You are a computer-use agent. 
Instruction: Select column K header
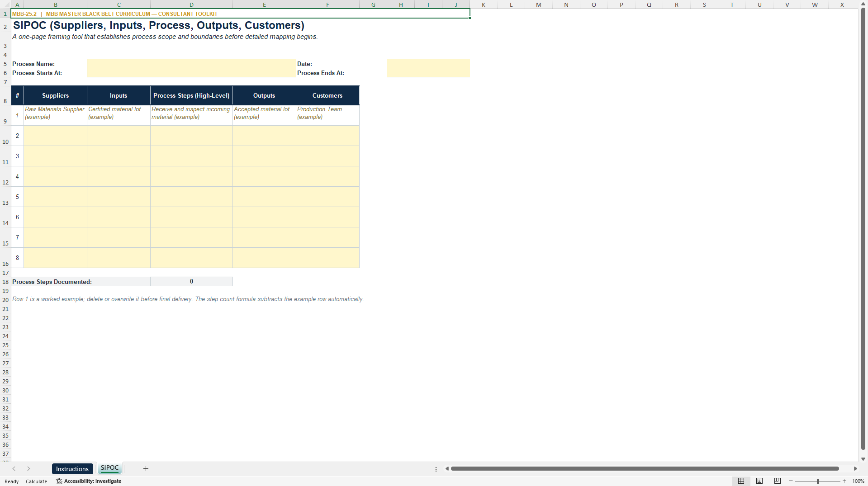point(484,5)
